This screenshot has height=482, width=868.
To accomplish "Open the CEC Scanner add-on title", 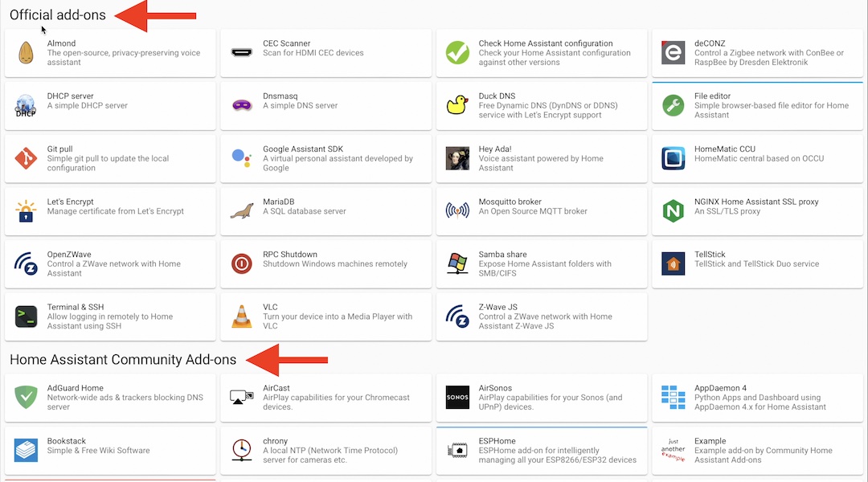I will [286, 43].
